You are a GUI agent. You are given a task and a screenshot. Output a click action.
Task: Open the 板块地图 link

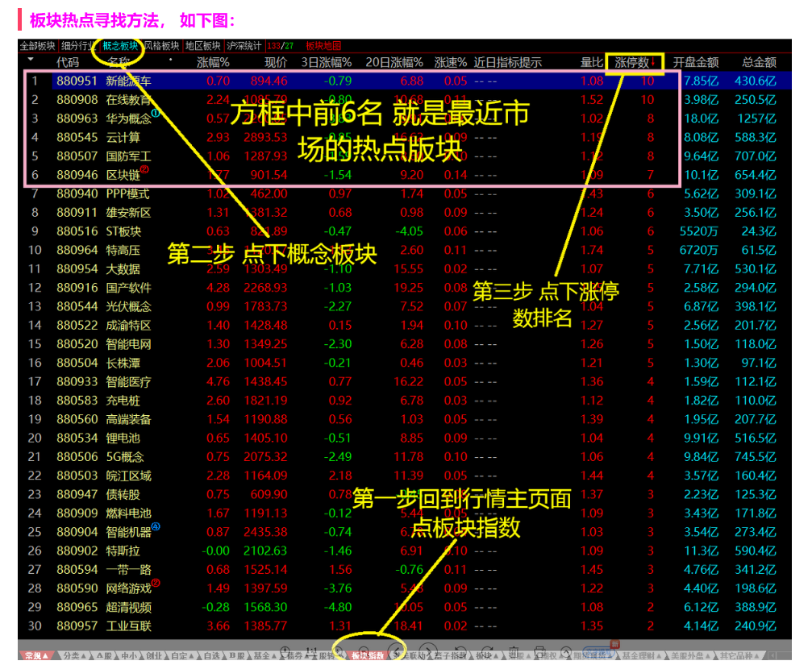tap(323, 46)
